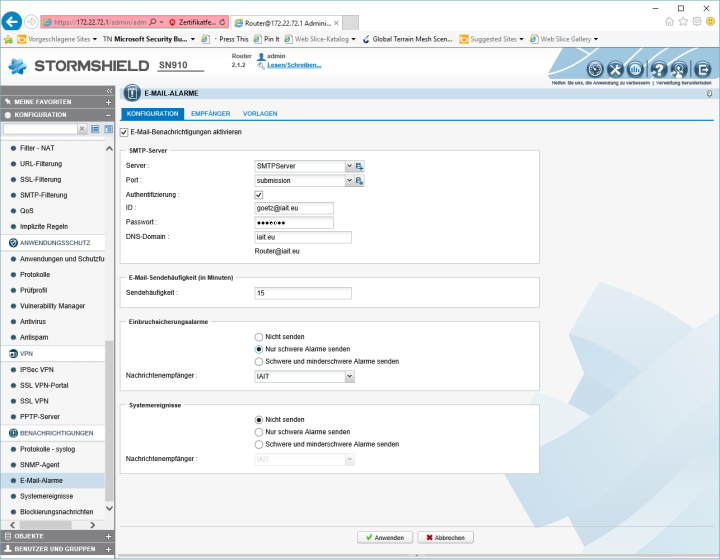Add new object next to SMTPServer dropdown

[x=360, y=166]
